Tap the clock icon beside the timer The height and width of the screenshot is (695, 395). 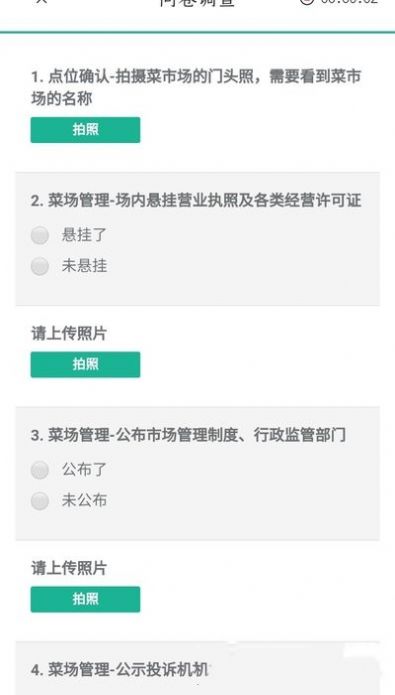click(x=306, y=2)
